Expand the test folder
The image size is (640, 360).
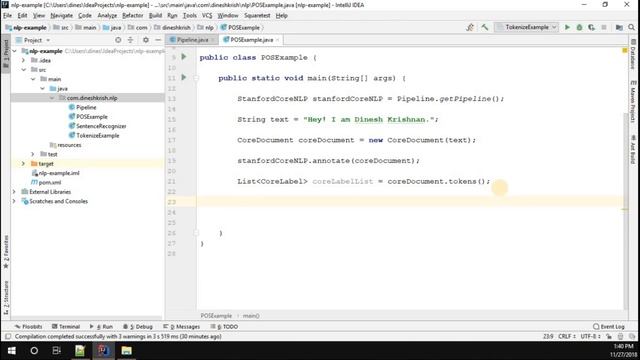[x=33, y=154]
